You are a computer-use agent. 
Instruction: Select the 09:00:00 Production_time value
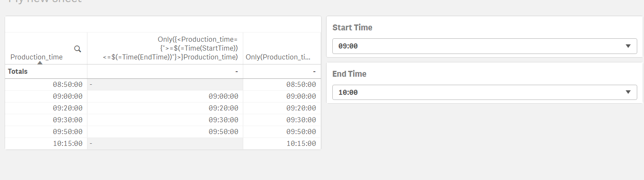coord(68,97)
